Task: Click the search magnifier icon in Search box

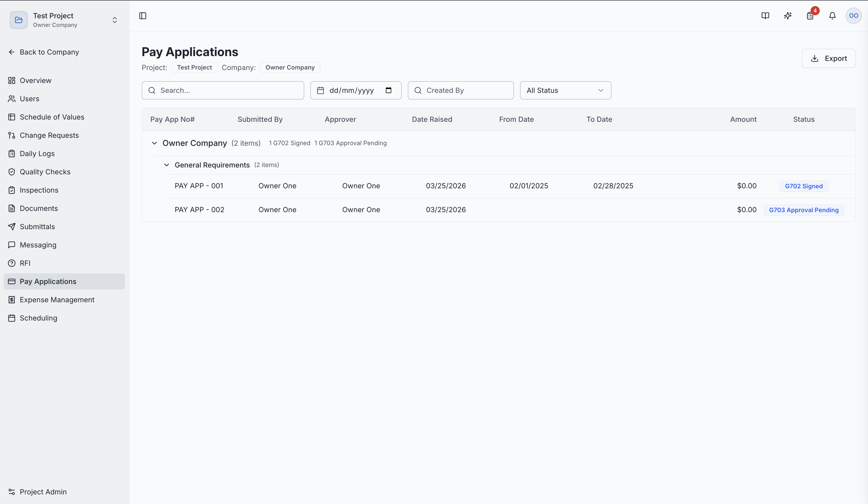Action: coord(152,90)
